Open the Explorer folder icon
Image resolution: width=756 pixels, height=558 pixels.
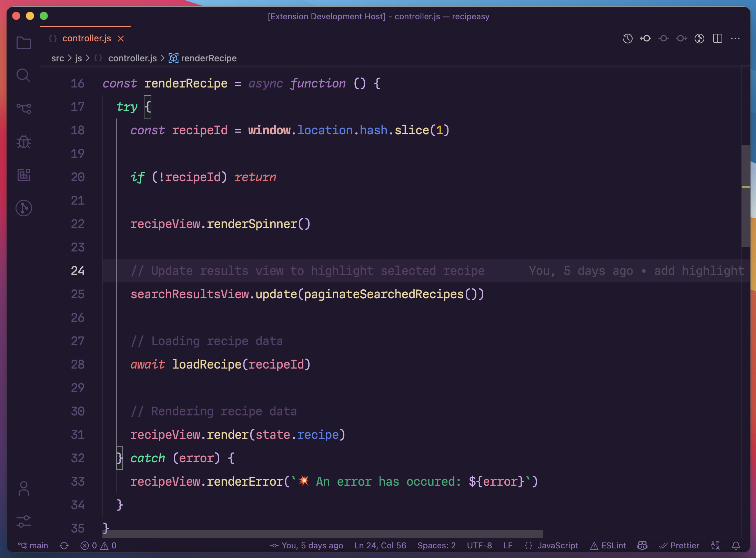point(23,43)
